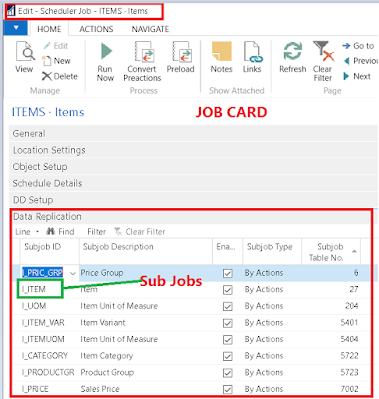Expand the Location Settings FastTab

pyautogui.click(x=193, y=150)
